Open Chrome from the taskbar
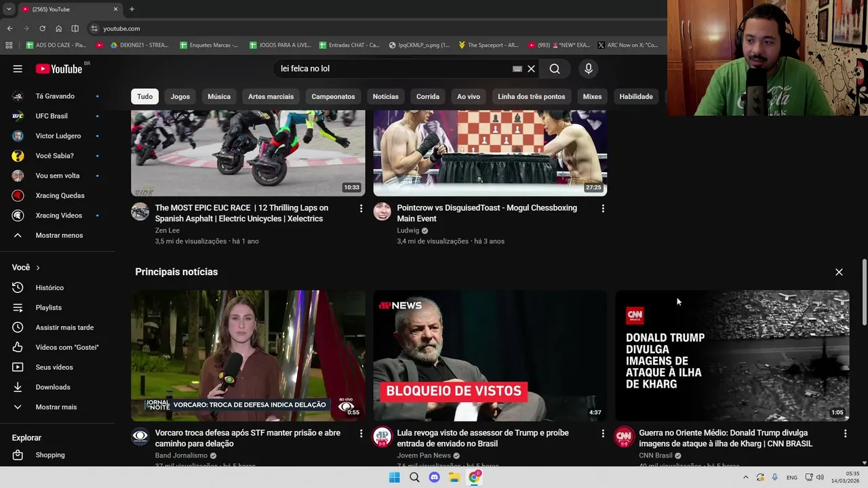 tap(475, 477)
